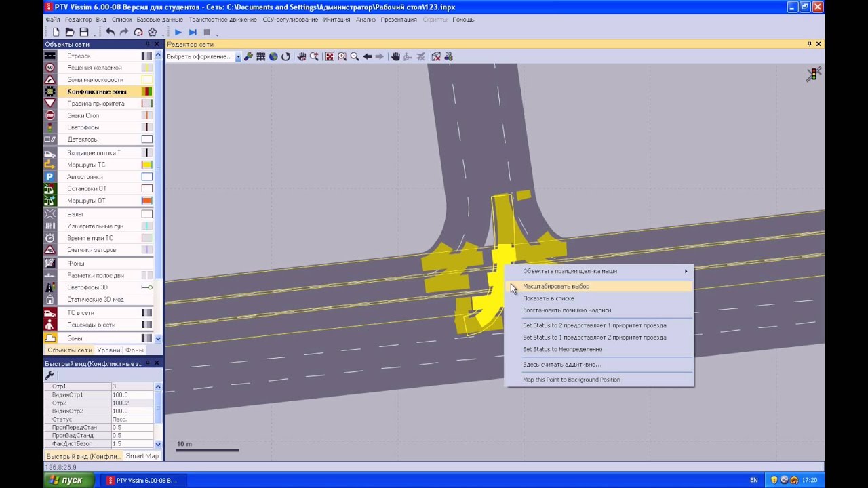The height and width of the screenshot is (488, 868).
Task: Toggle the Узлы graphic display box
Action: click(146, 213)
